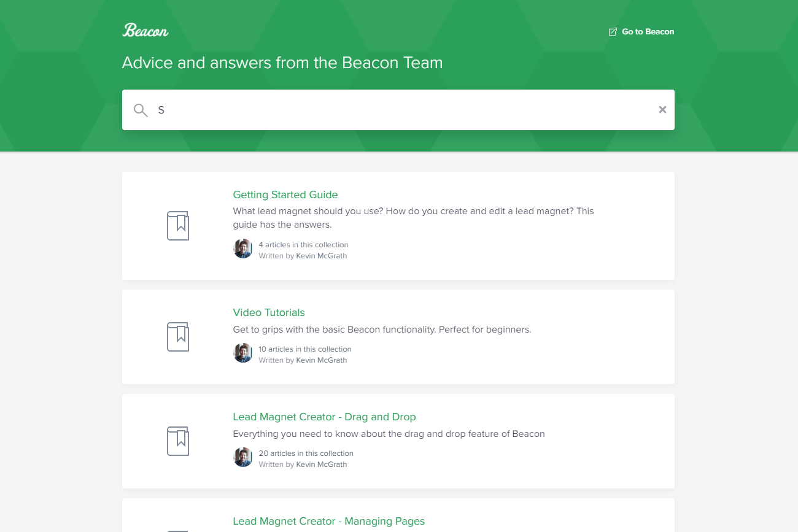Click 'Advice and answers from the Beacon Team' heading

click(282, 63)
